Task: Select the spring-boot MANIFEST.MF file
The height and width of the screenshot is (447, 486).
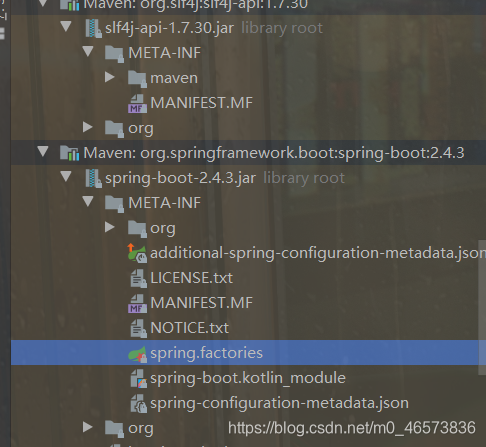Action: click(201, 303)
